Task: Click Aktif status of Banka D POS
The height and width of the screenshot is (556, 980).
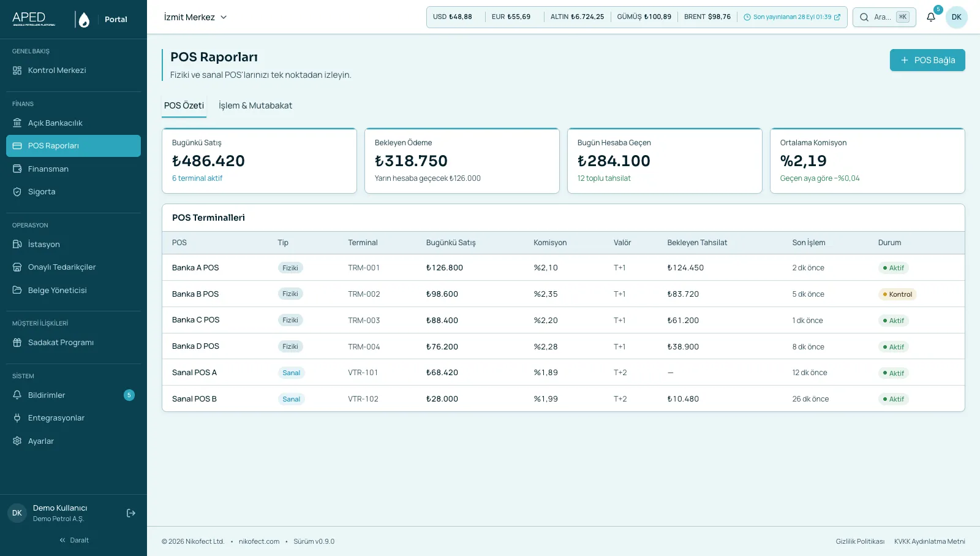Action: click(x=894, y=347)
